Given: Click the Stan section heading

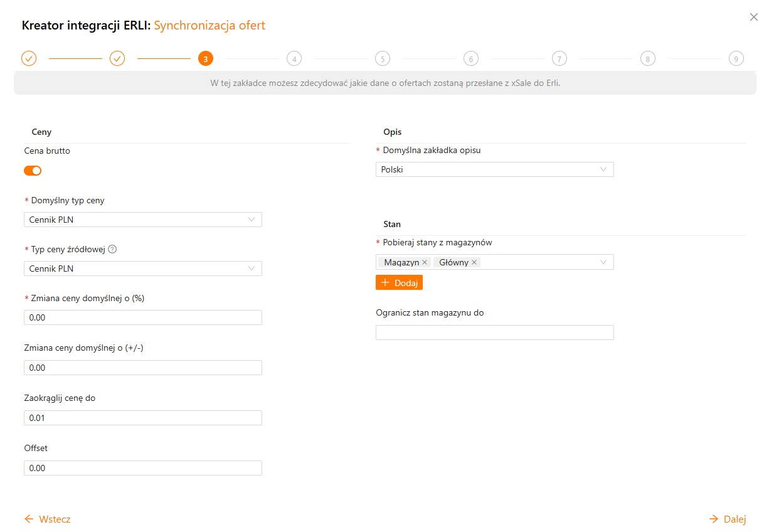Looking at the screenshot, I should coord(392,224).
